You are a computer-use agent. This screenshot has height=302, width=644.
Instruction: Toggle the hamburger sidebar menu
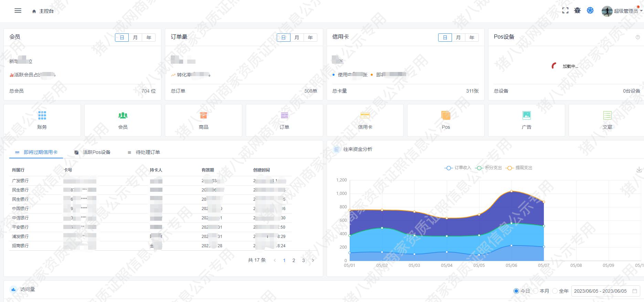click(18, 11)
